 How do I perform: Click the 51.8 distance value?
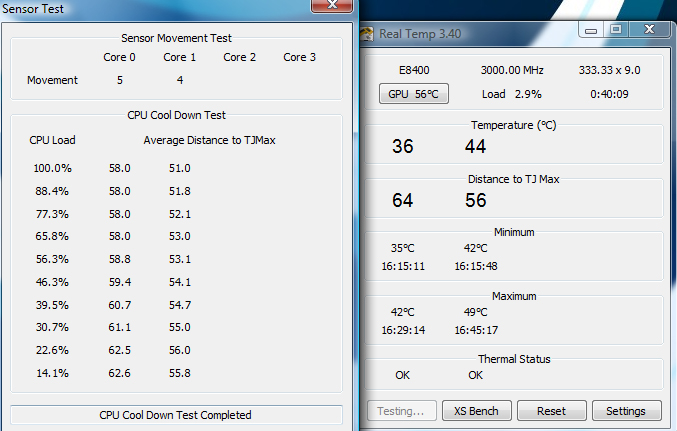[180, 191]
